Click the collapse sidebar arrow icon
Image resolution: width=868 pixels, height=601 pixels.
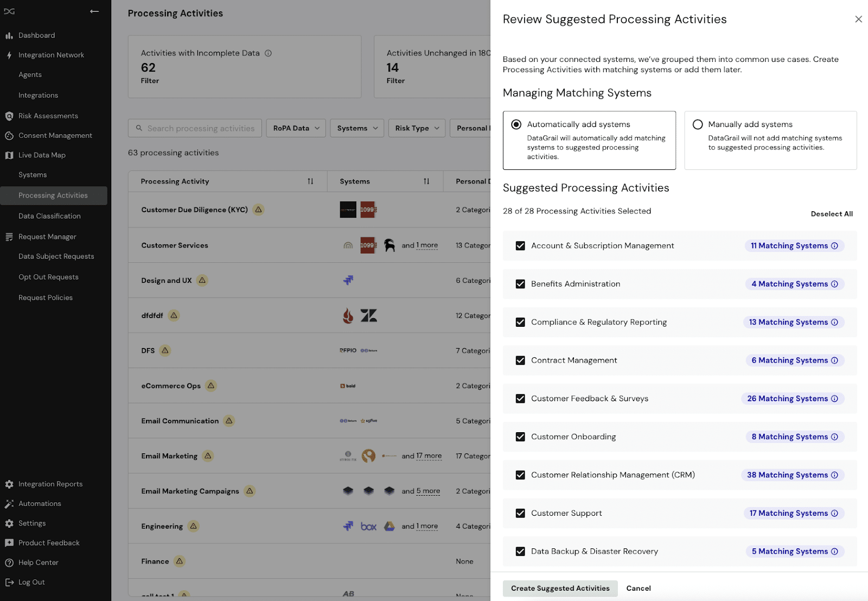(x=94, y=11)
